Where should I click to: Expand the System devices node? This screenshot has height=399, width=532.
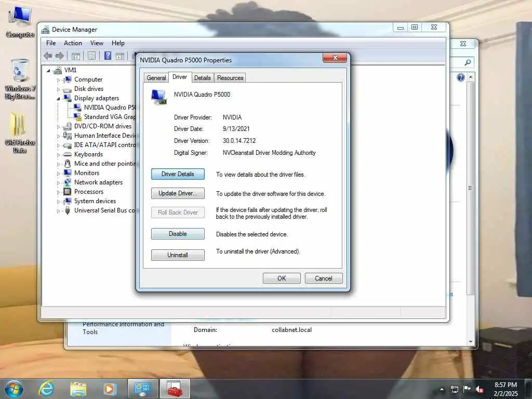[58, 202]
